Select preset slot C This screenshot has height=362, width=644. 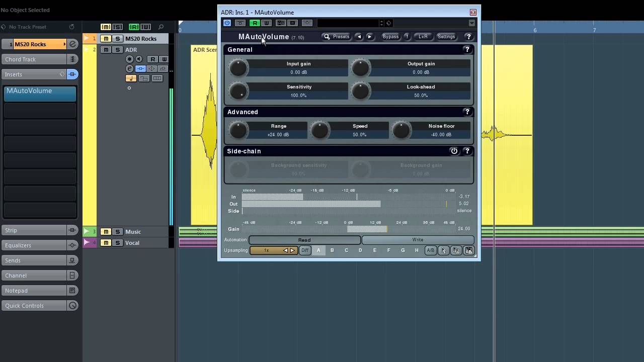[x=346, y=250]
